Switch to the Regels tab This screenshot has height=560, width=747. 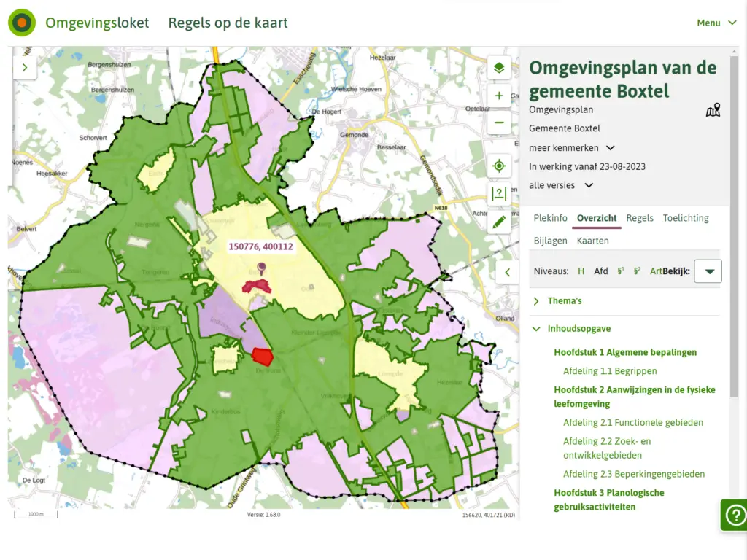coord(640,218)
